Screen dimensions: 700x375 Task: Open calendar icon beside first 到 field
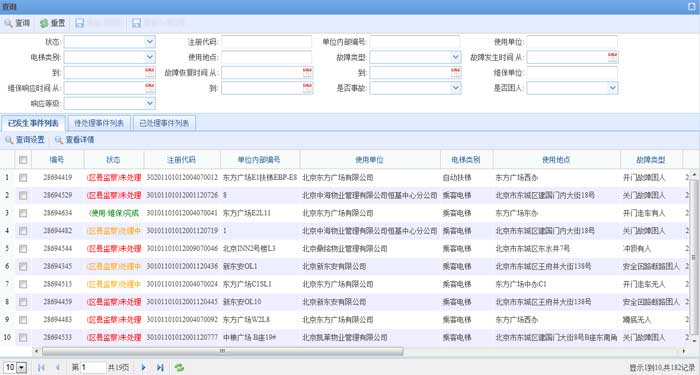pyautogui.click(x=150, y=72)
